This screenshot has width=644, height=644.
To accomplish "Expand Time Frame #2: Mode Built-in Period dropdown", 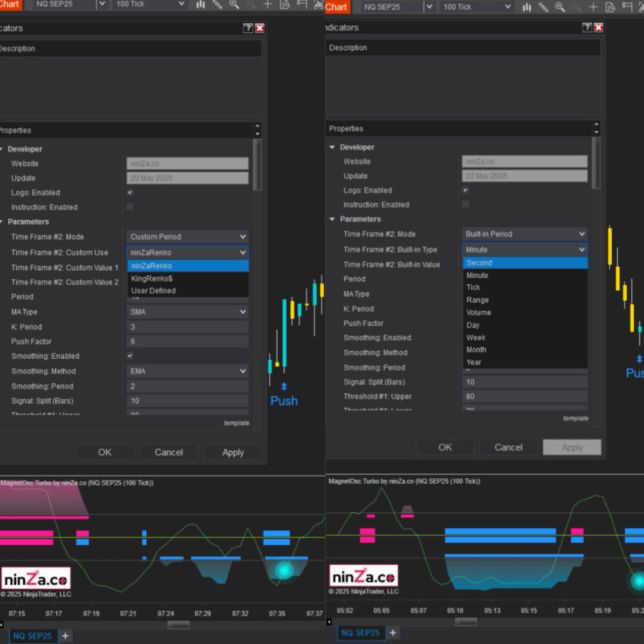I will coord(524,234).
